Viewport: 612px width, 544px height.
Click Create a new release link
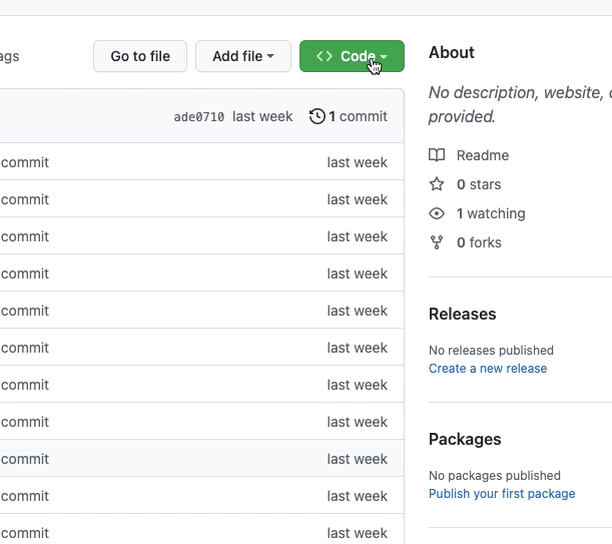click(x=488, y=368)
